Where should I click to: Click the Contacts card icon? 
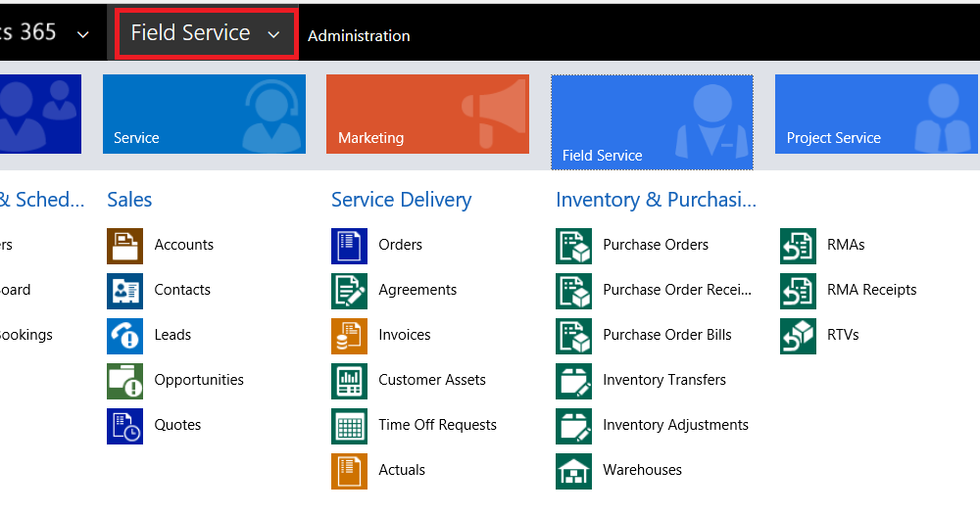[x=125, y=291]
